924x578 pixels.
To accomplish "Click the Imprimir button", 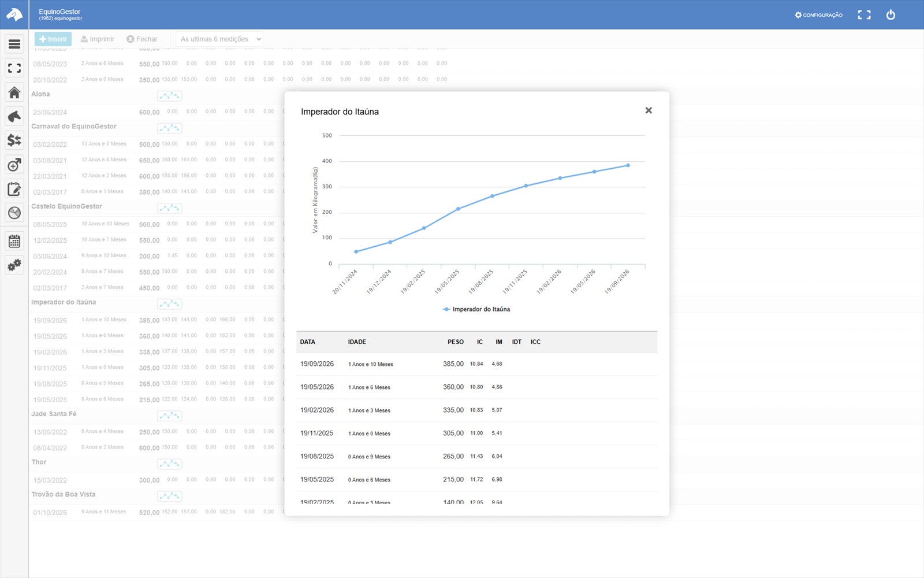I will [98, 39].
